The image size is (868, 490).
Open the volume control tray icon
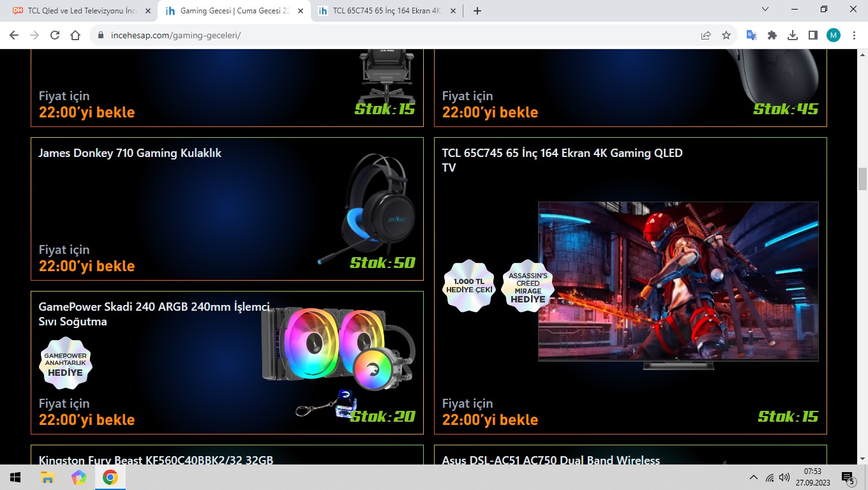pyautogui.click(x=784, y=477)
